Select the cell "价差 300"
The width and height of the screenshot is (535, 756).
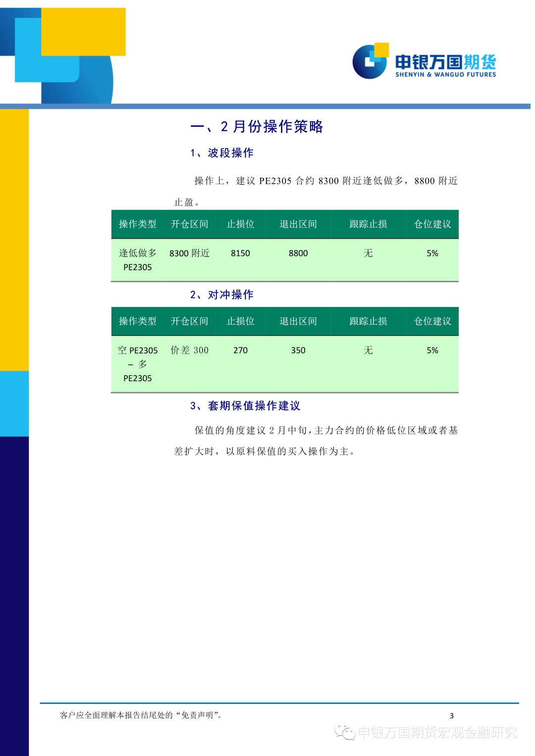tap(189, 350)
